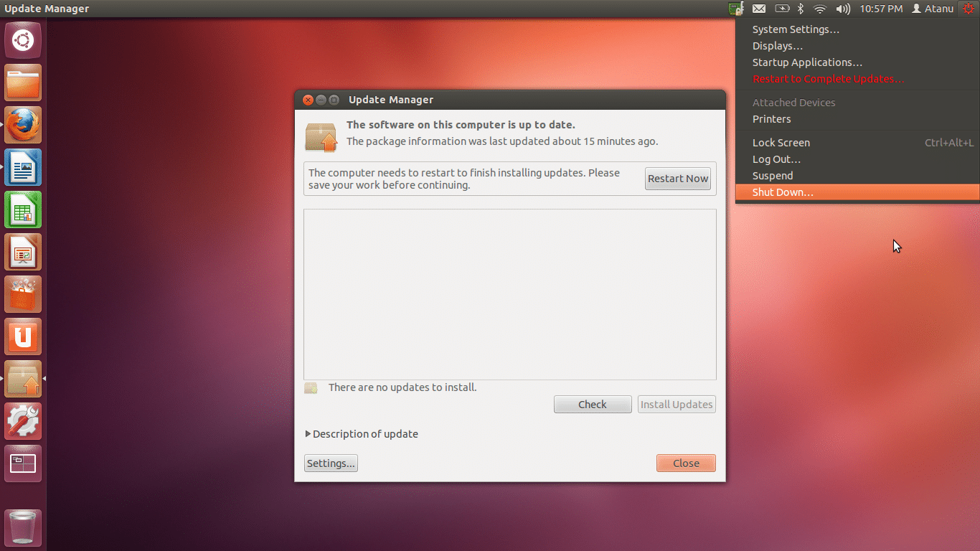Open the battery indicator in top panel
Viewport: 980px width, 551px height.
coord(781,9)
